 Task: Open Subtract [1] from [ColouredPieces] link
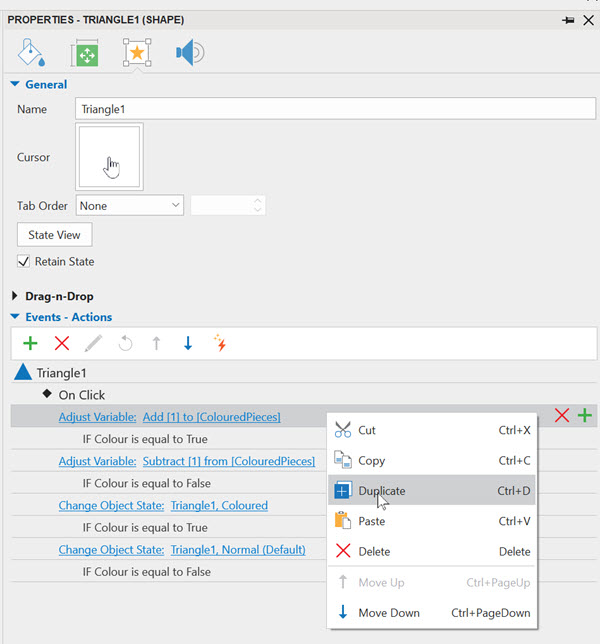coord(229,461)
